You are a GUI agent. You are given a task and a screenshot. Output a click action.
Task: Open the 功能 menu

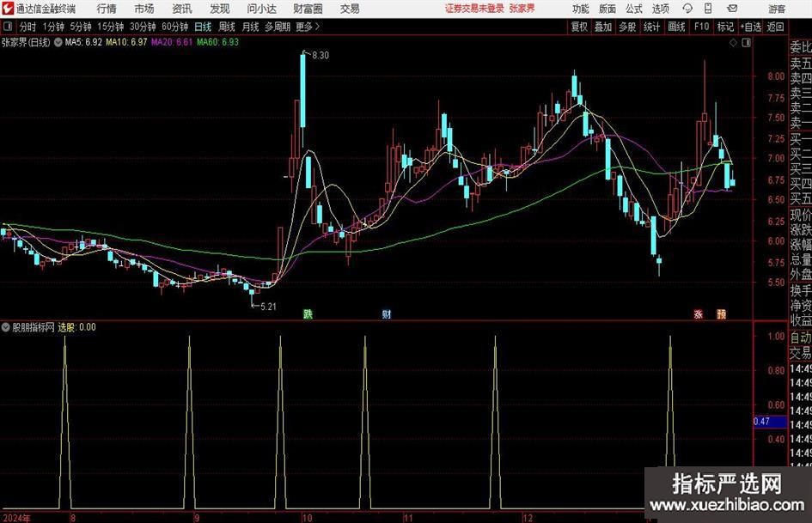pos(581,9)
